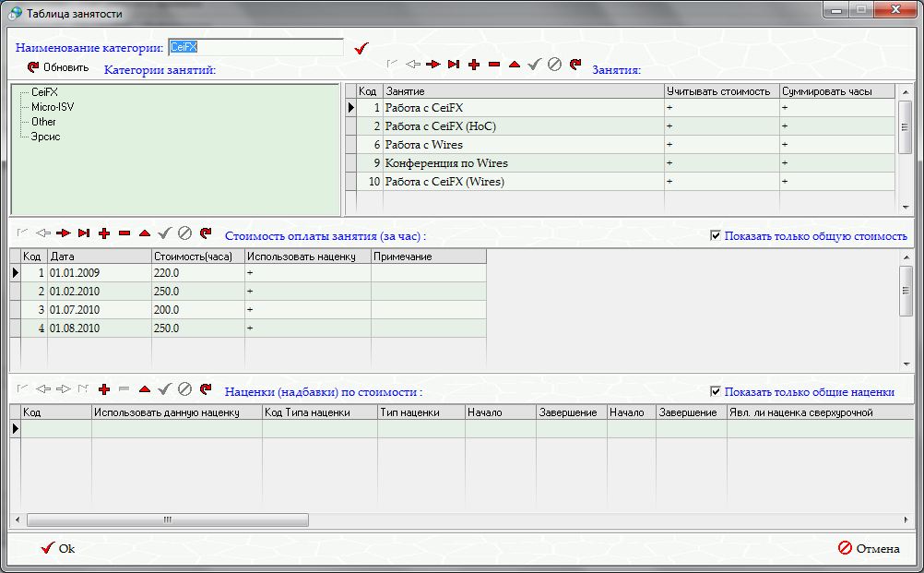Click the red plus icon in Наценки toolbar

[103, 389]
